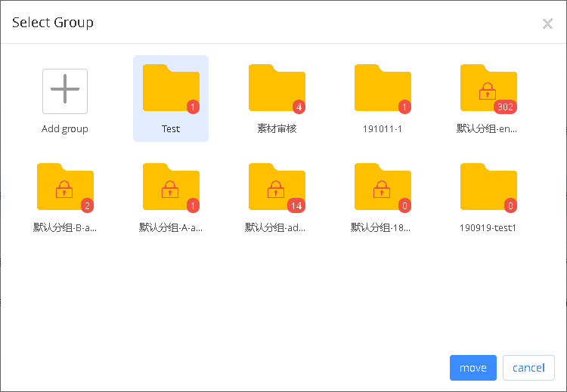Select locked folder 默认分组-18...
The image size is (567, 392).
click(383, 187)
